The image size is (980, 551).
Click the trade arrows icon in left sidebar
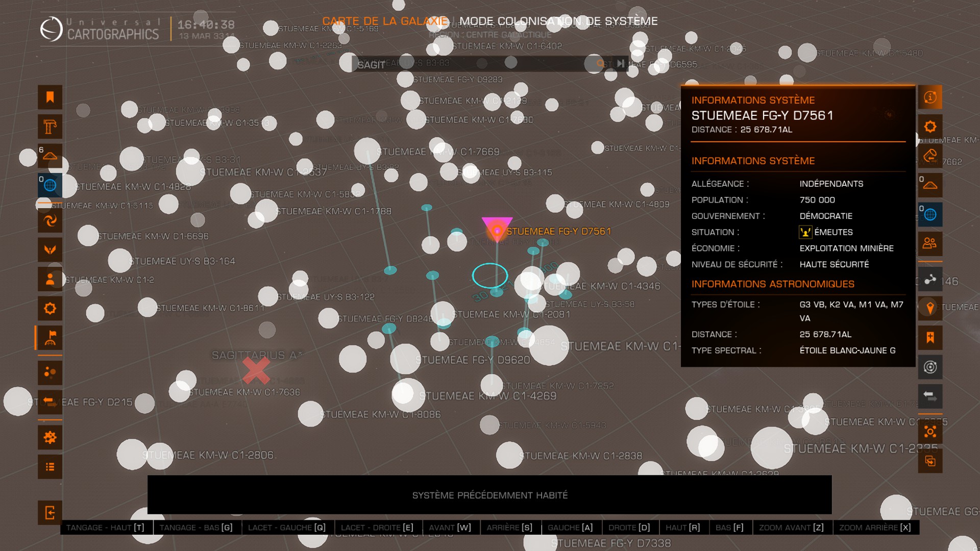50,402
